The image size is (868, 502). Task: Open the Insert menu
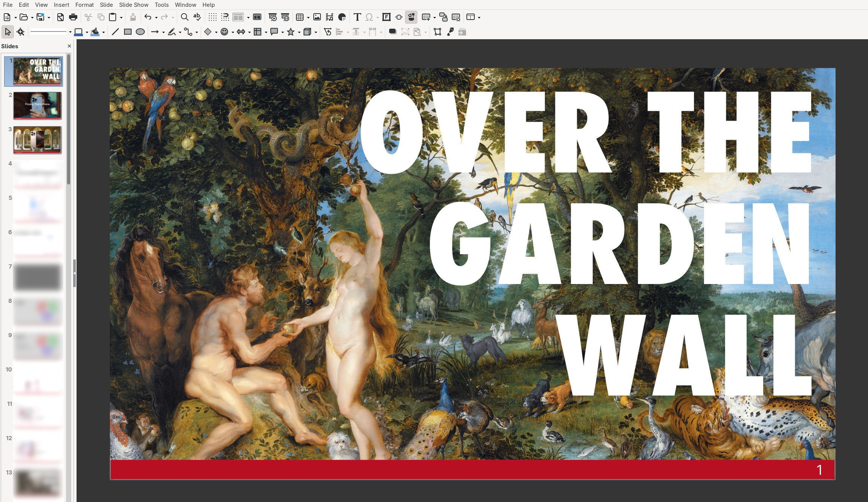[x=61, y=5]
